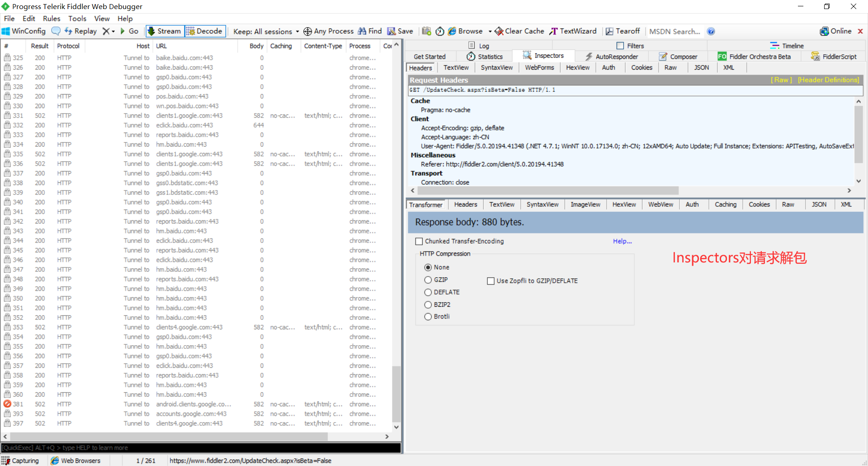The width and height of the screenshot is (868, 466).
Task: Open the [Header Definitions] link
Action: pyautogui.click(x=829, y=80)
